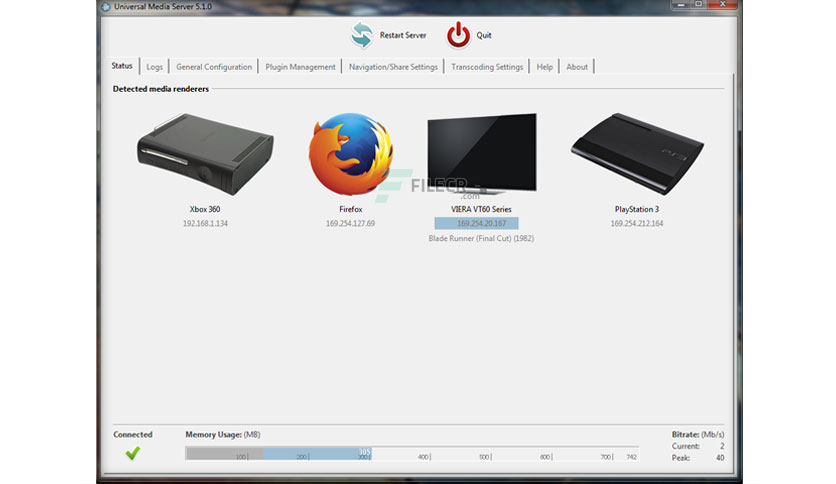Click the Memory Usage: (MB) label
This screenshot has height=484, width=836.
click(x=223, y=434)
